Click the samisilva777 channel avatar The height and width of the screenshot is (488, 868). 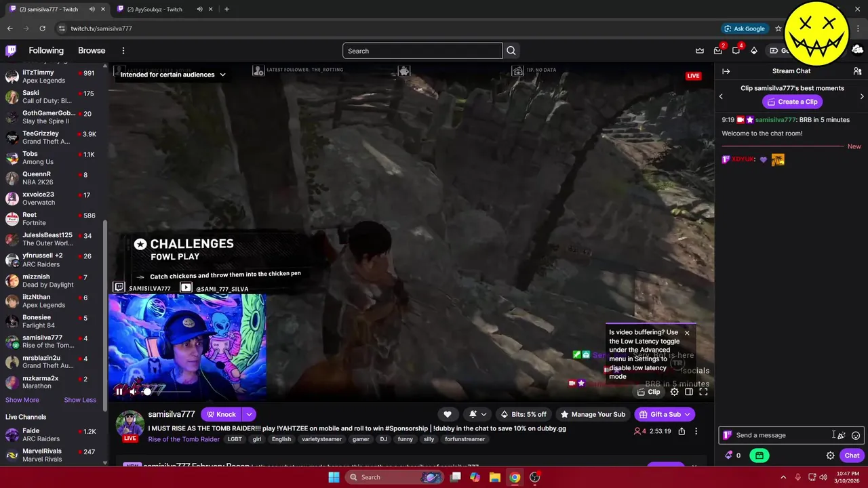pos(130,424)
